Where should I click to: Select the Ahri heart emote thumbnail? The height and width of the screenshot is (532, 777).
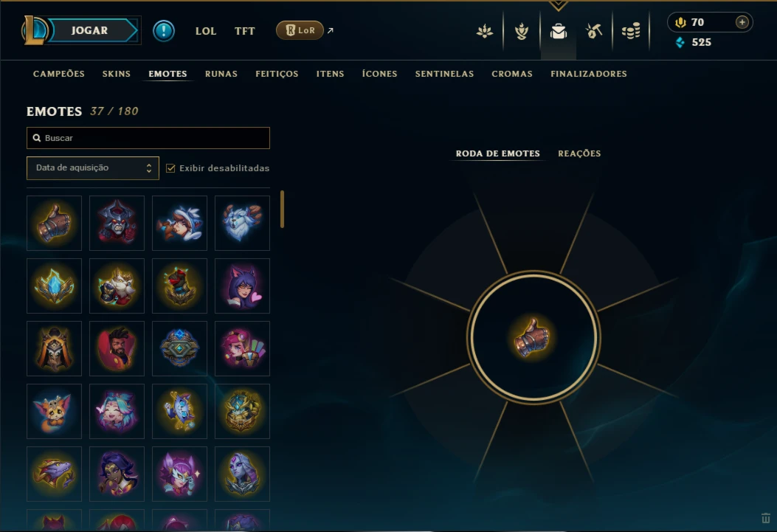click(242, 286)
